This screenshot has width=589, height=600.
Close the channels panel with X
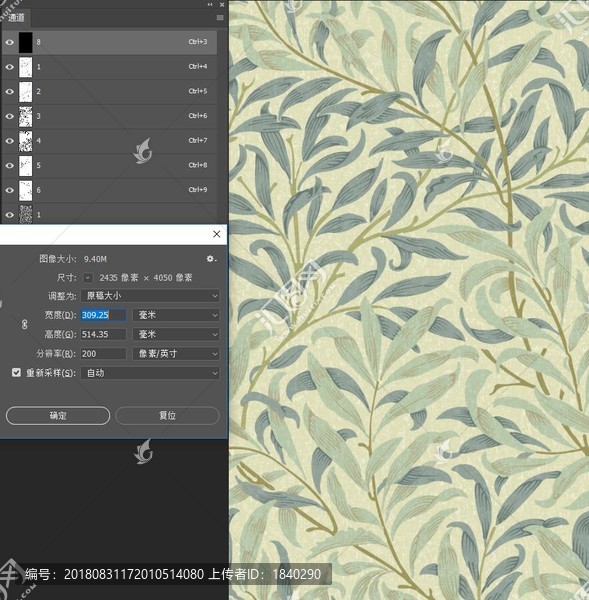point(222,5)
